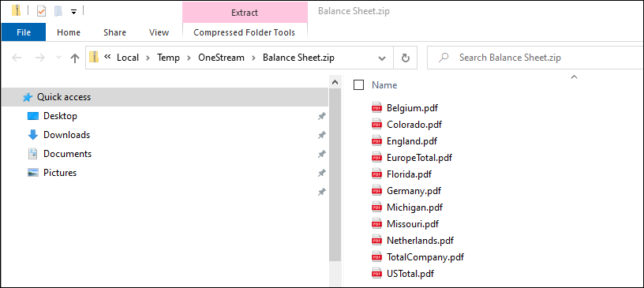
Task: Click the New folder icon in quick access toolbar
Action: point(58,11)
